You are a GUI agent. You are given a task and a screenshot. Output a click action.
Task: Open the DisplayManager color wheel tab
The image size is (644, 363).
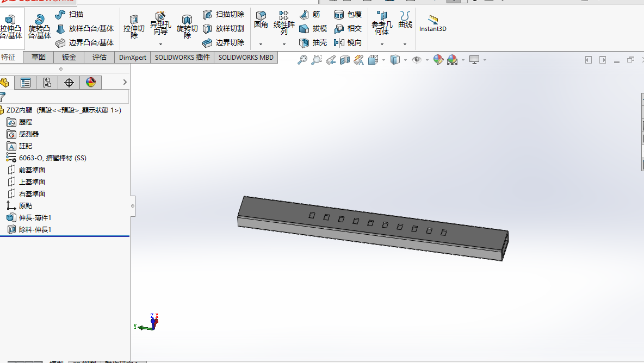(91, 83)
